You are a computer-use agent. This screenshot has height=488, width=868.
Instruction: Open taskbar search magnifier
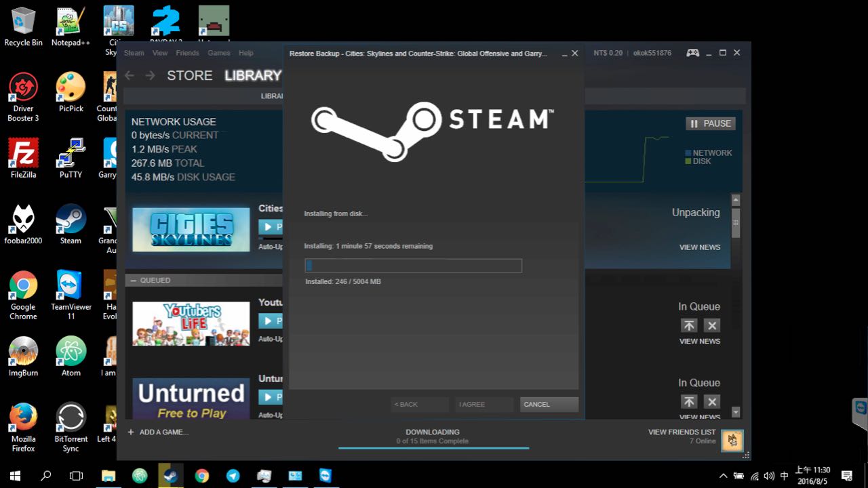(x=46, y=476)
